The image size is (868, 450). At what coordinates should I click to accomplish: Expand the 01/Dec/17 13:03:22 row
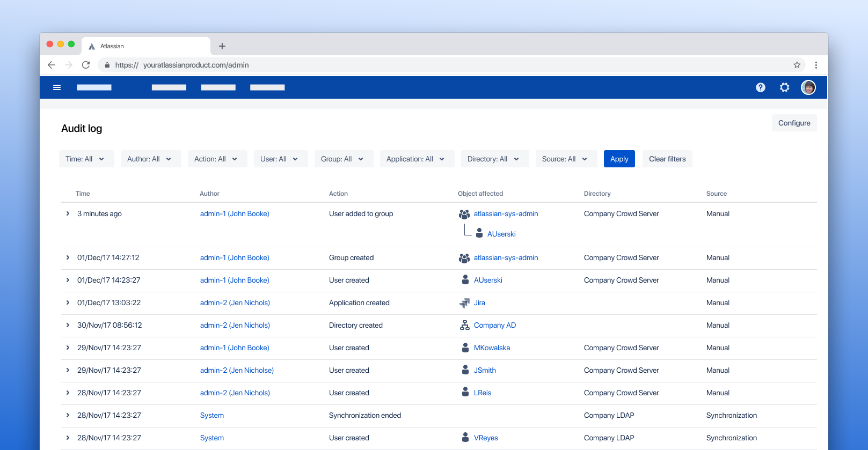pyautogui.click(x=68, y=303)
